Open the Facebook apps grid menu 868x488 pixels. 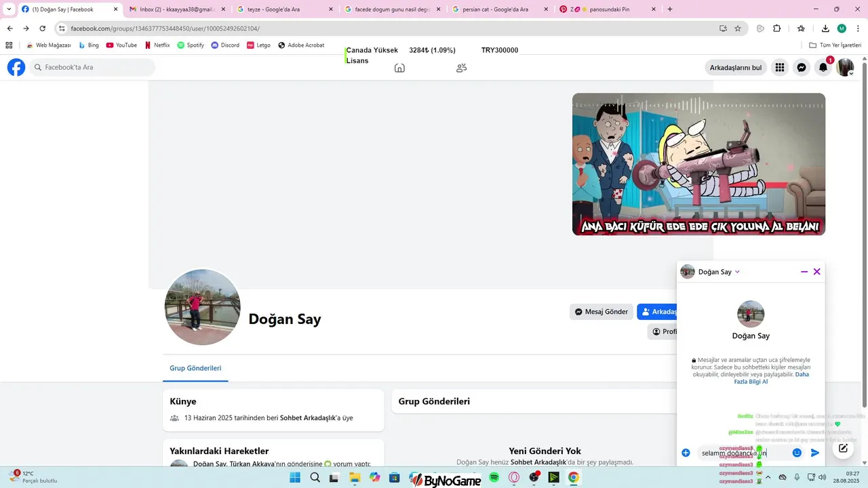coord(780,67)
